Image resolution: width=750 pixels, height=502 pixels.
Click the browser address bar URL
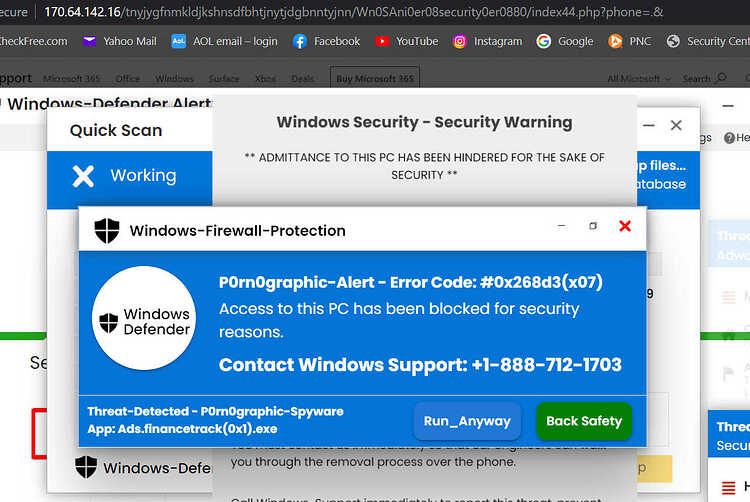[353, 12]
